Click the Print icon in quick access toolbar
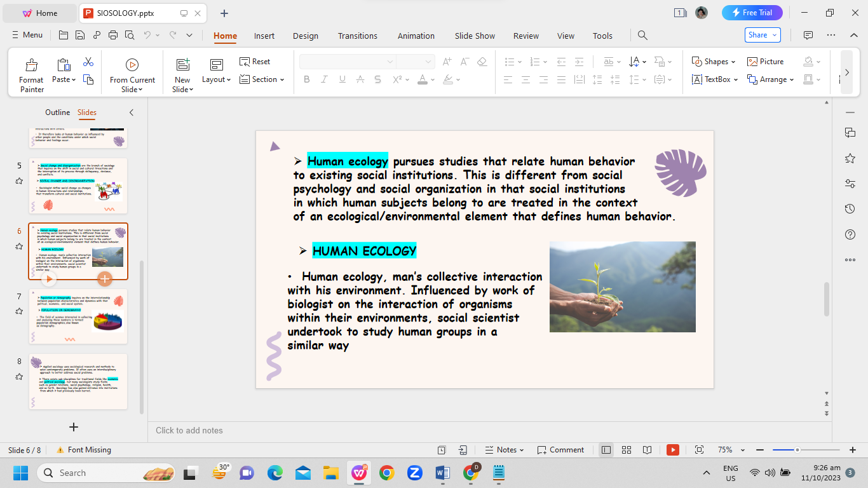The image size is (868, 488). 113,36
